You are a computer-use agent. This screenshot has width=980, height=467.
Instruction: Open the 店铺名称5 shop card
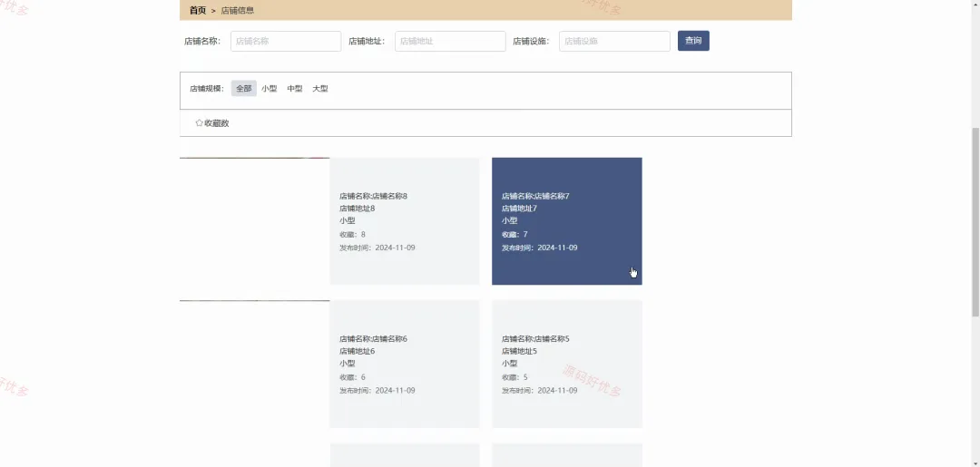point(567,364)
